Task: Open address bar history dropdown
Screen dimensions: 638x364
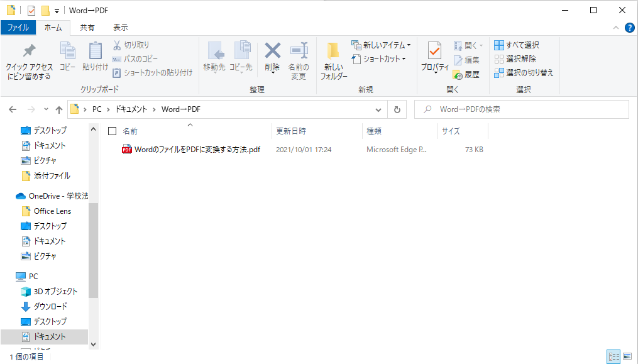Action: click(378, 110)
